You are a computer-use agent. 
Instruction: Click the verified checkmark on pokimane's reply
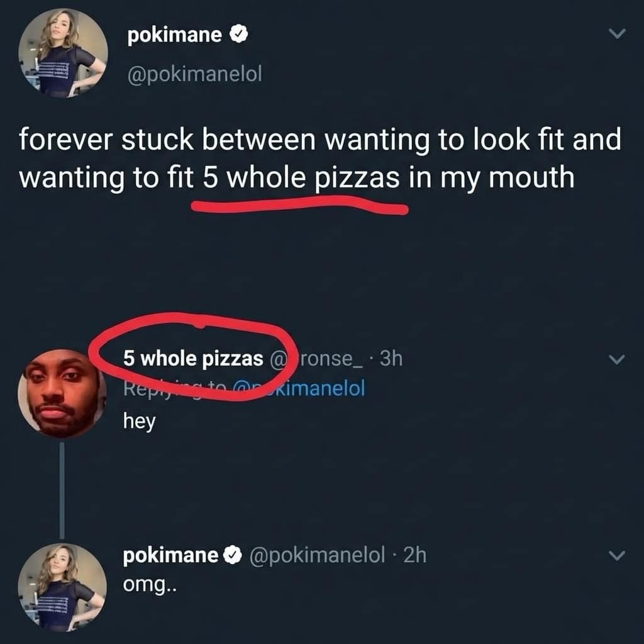pyautogui.click(x=234, y=553)
